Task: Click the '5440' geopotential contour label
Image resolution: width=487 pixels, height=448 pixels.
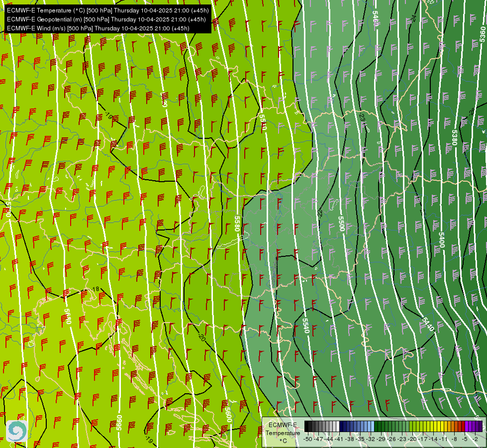Action: (x=428, y=324)
